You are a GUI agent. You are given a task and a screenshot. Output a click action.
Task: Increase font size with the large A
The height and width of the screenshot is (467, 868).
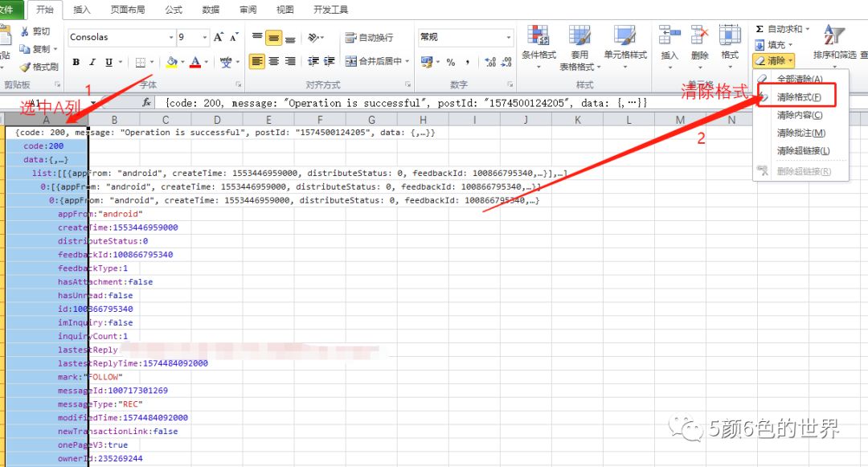click(219, 37)
